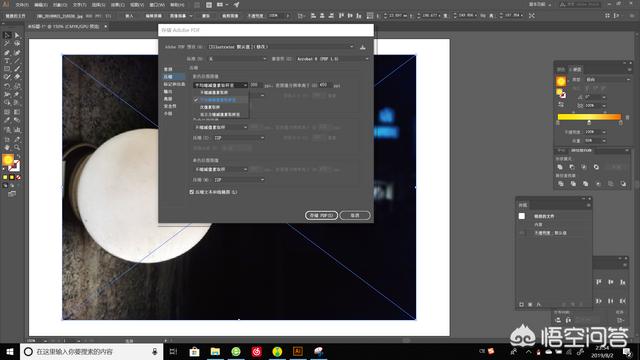Click the Windows taskbar search box
640x360 pixels.
91,351
